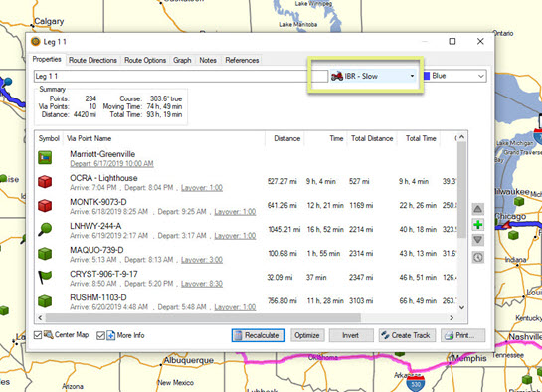This screenshot has height=392, width=542.
Task: Click the Optimize button
Action: coord(307,335)
